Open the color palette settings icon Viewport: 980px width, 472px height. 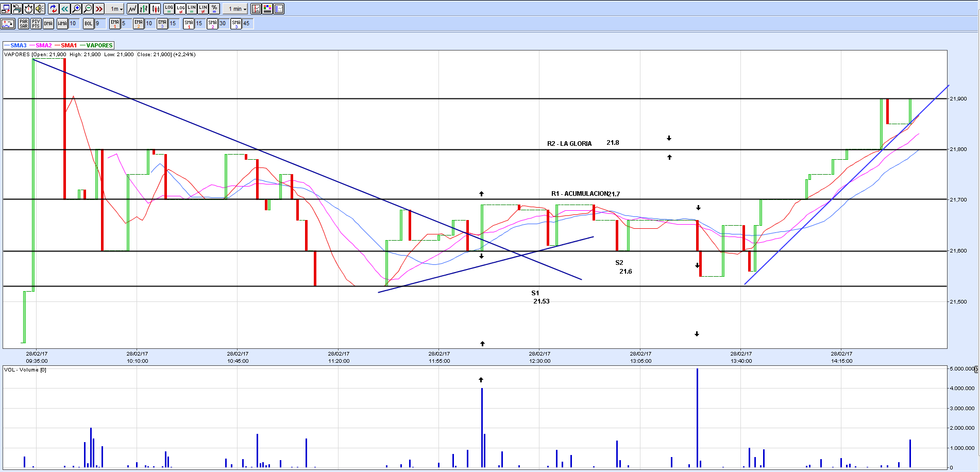(x=267, y=9)
